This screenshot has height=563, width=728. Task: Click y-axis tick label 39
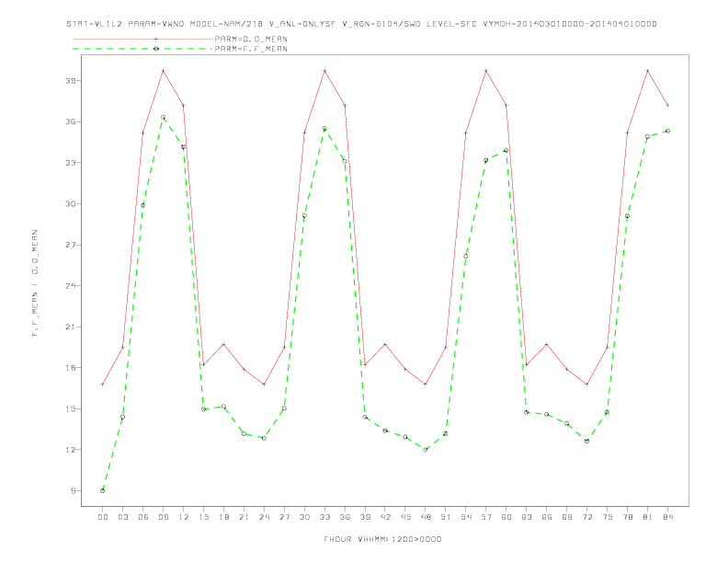point(71,81)
